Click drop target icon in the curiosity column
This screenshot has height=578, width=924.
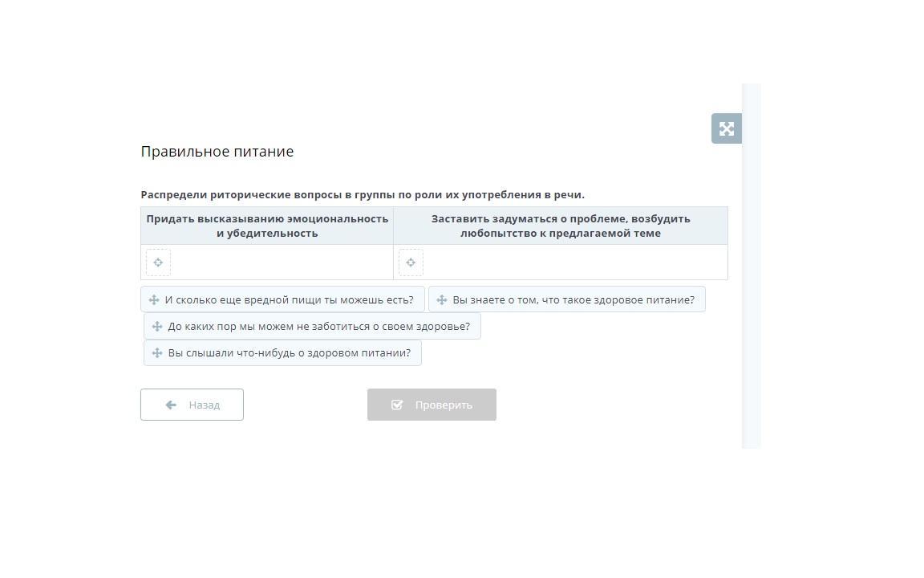point(411,263)
